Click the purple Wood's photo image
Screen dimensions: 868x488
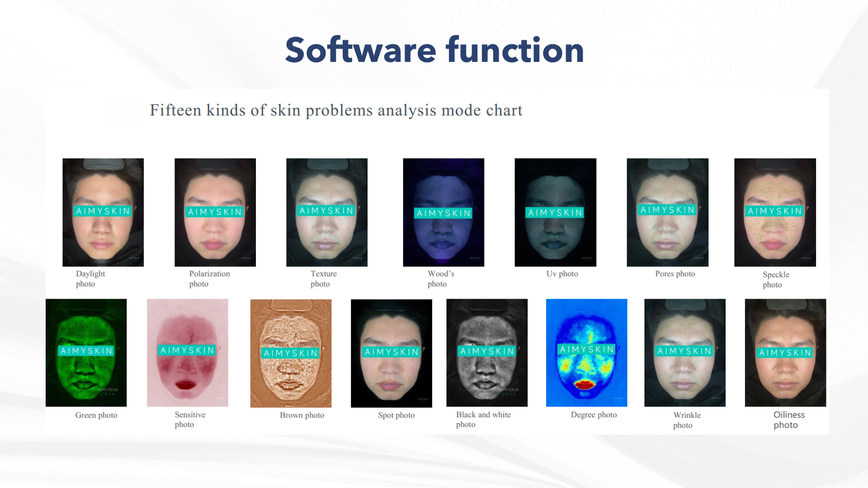click(443, 212)
